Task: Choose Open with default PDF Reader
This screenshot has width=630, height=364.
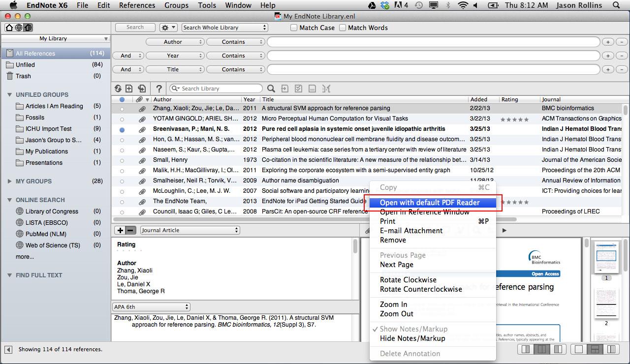Action: pyautogui.click(x=433, y=203)
